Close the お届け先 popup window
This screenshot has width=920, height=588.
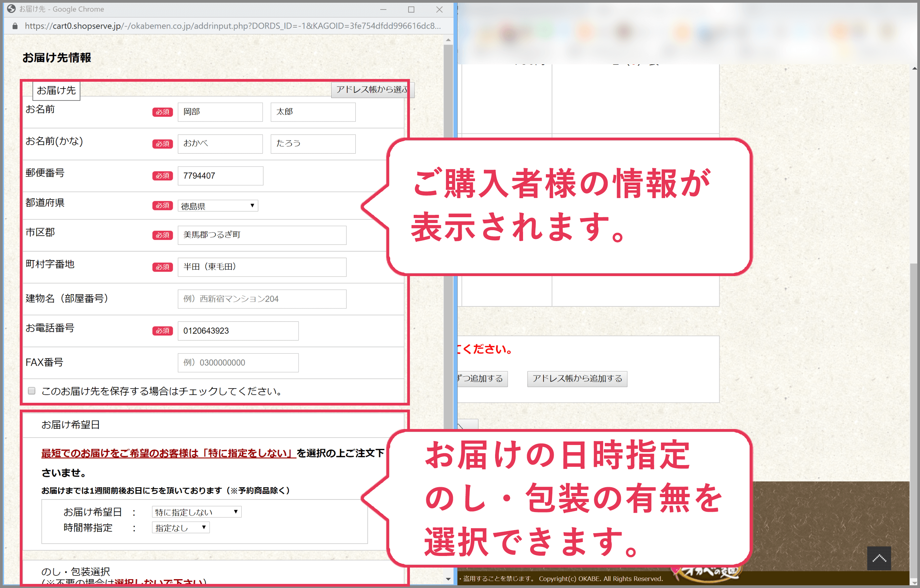[x=439, y=10]
